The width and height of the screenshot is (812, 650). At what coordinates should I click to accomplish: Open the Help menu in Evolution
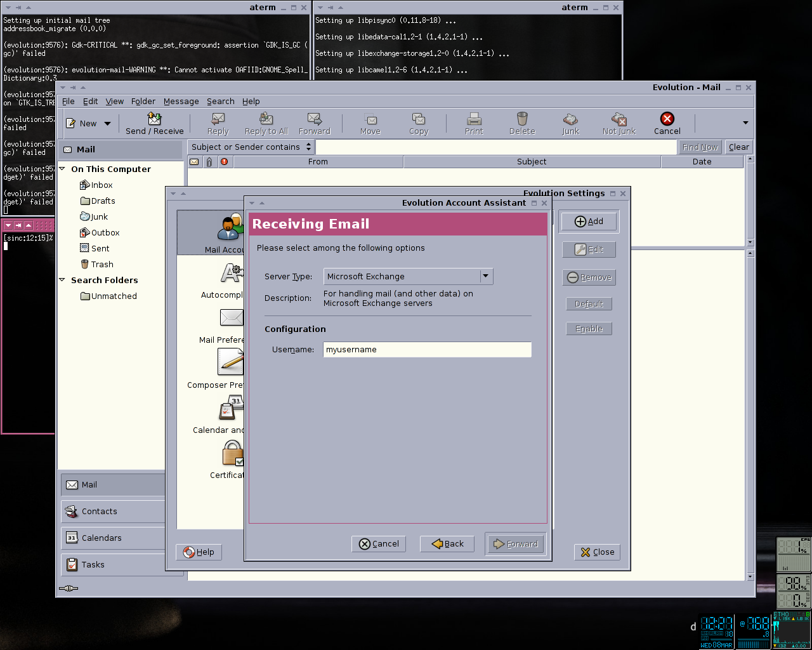click(x=251, y=102)
